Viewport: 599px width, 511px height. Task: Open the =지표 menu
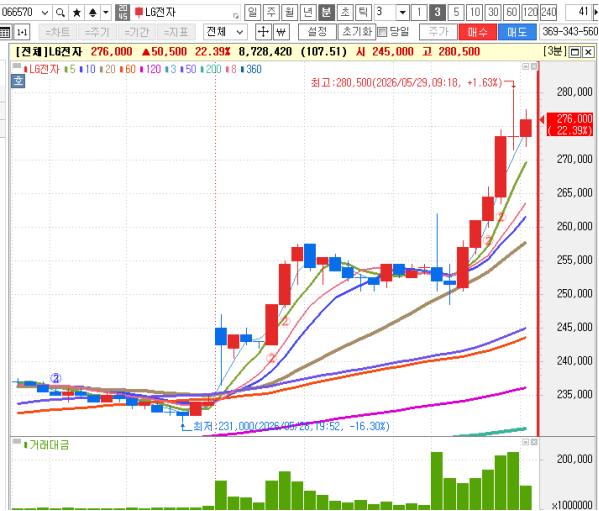coord(176,32)
